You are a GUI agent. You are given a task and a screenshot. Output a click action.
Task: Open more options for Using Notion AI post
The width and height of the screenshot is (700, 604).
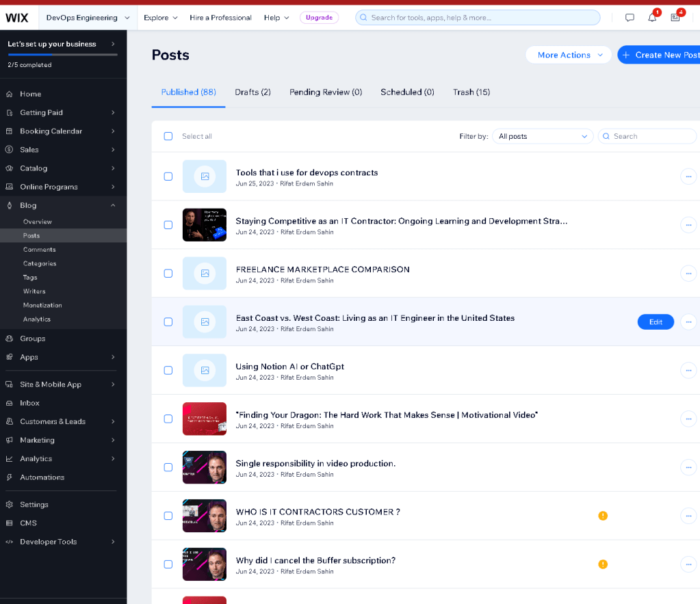pyautogui.click(x=688, y=371)
